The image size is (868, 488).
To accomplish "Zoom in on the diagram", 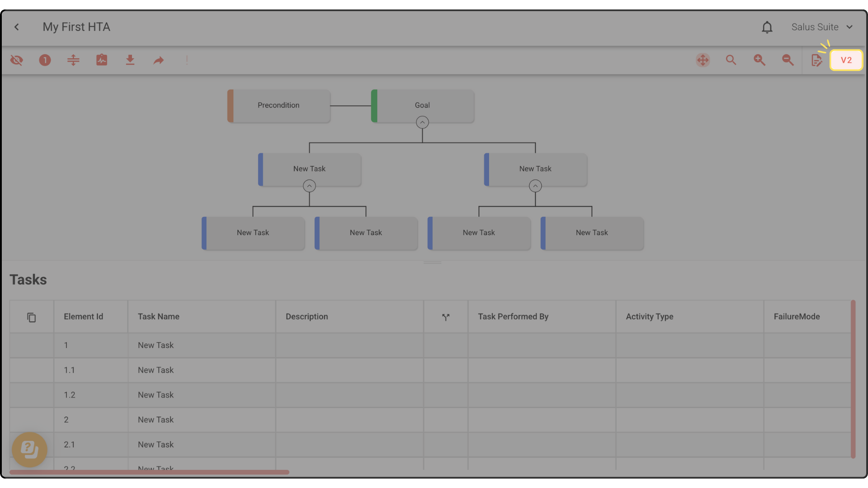I will point(759,60).
